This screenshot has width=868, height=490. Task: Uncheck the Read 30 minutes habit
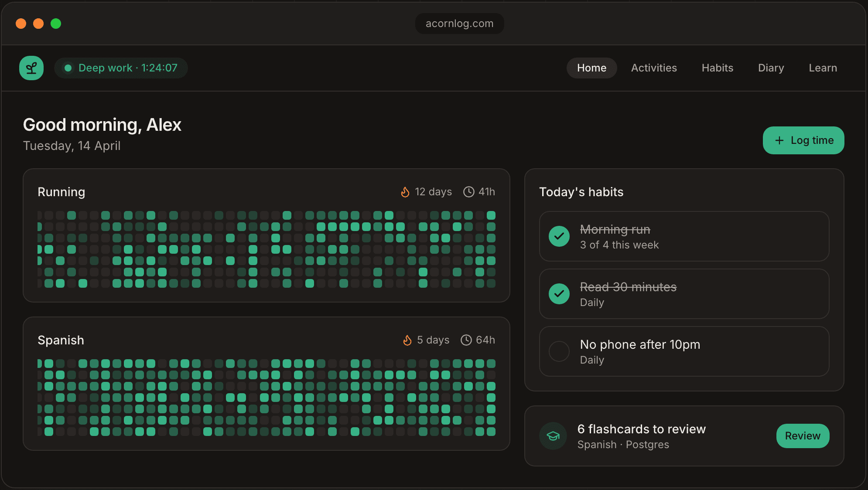click(x=559, y=294)
